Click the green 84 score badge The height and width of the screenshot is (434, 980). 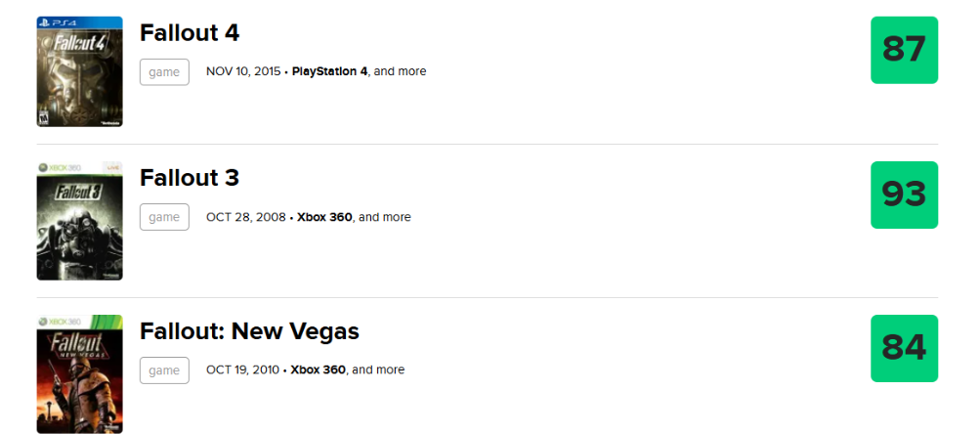904,348
